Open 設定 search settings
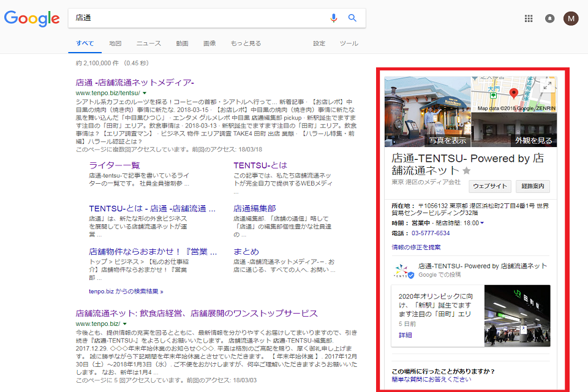Viewport: 588px width, 392px height. click(x=319, y=43)
